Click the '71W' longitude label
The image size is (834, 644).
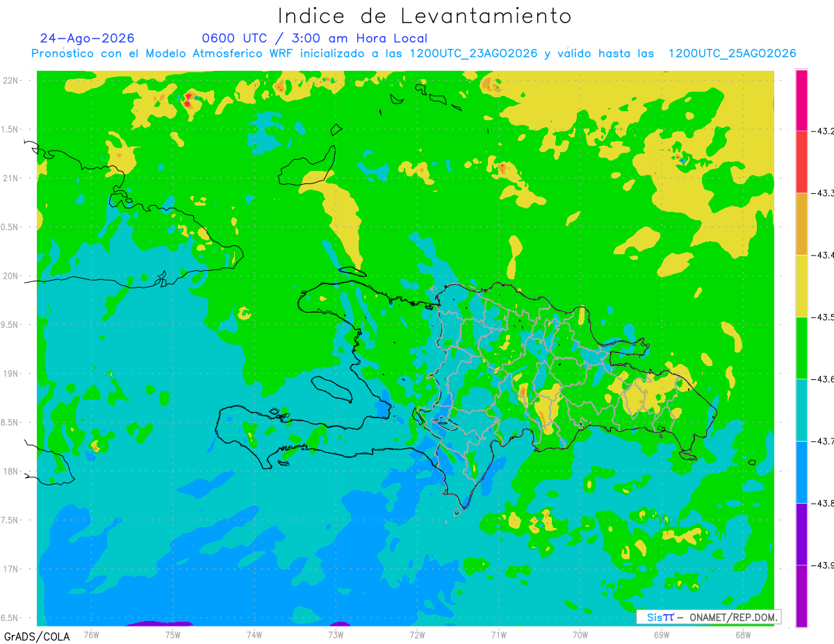click(x=498, y=634)
